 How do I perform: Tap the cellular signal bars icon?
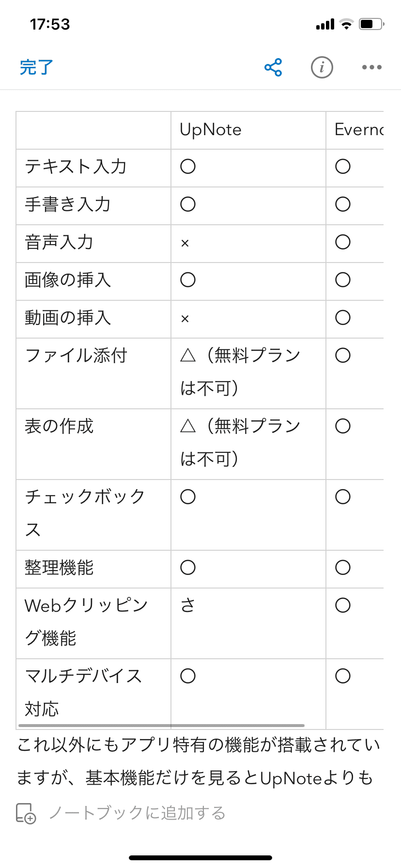click(325, 24)
